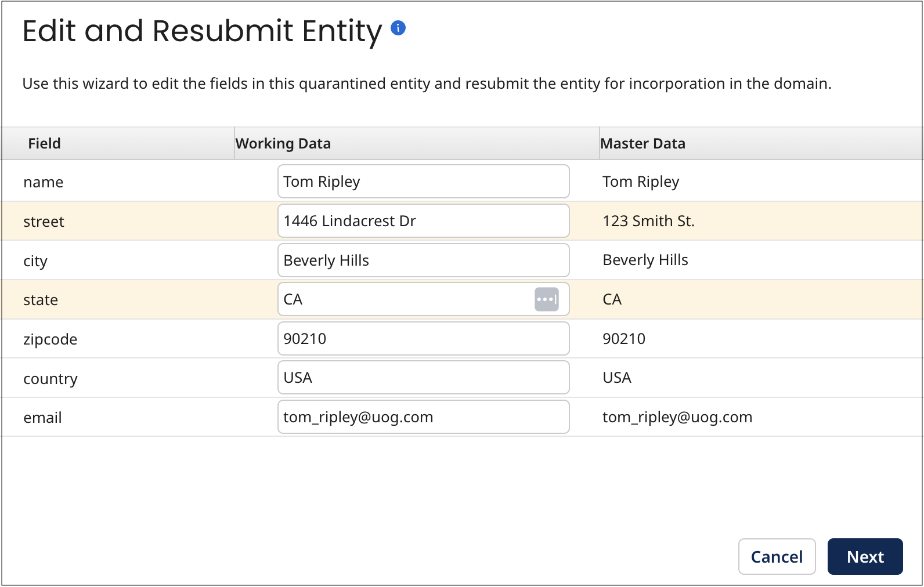Focus the street field with 1446 Lindacrest Dr
The height and width of the screenshot is (587, 924).
pyautogui.click(x=423, y=221)
